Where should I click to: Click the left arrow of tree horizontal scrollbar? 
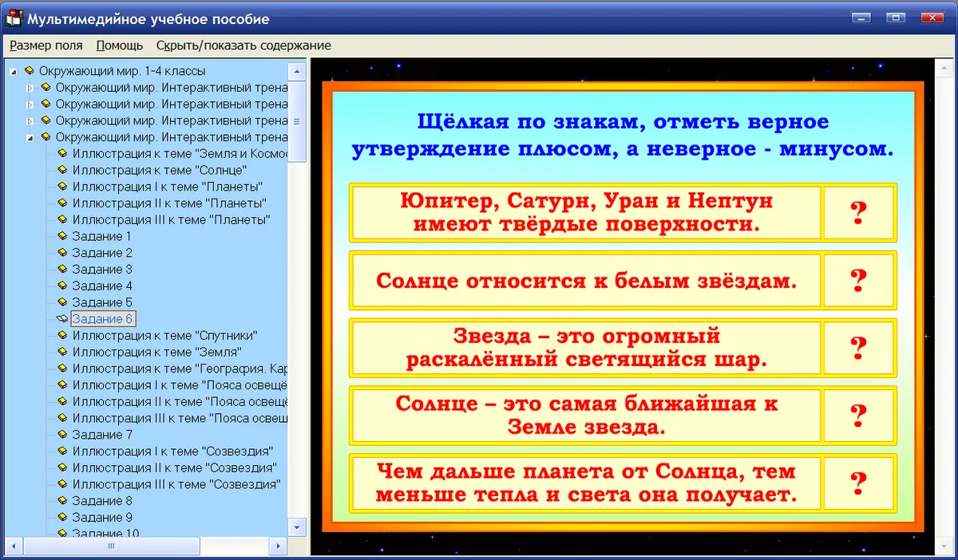14,546
